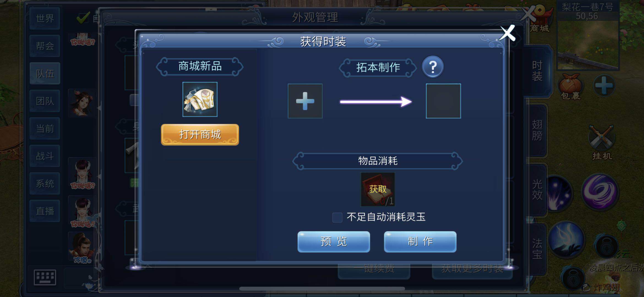Image resolution: width=644 pixels, height=297 pixels.
Task: Switch to the 世界 chat tab
Action: click(45, 18)
